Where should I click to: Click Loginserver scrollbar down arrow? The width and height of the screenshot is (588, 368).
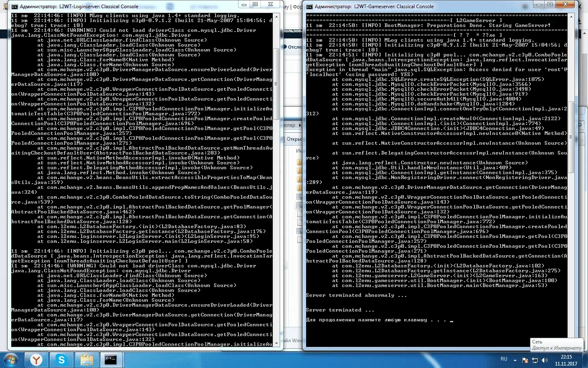[276, 343]
